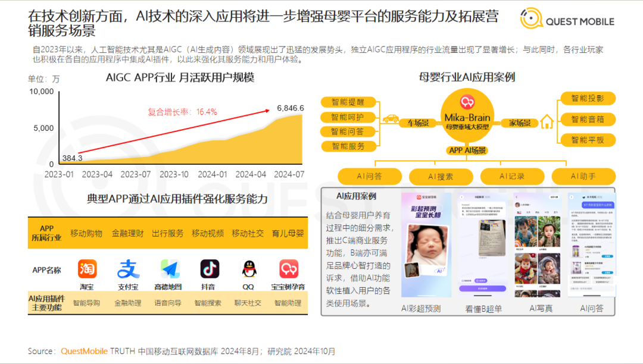Screen dimensions: 643x364
Task: Open the AI问答 tab pill
Action: click(370, 177)
